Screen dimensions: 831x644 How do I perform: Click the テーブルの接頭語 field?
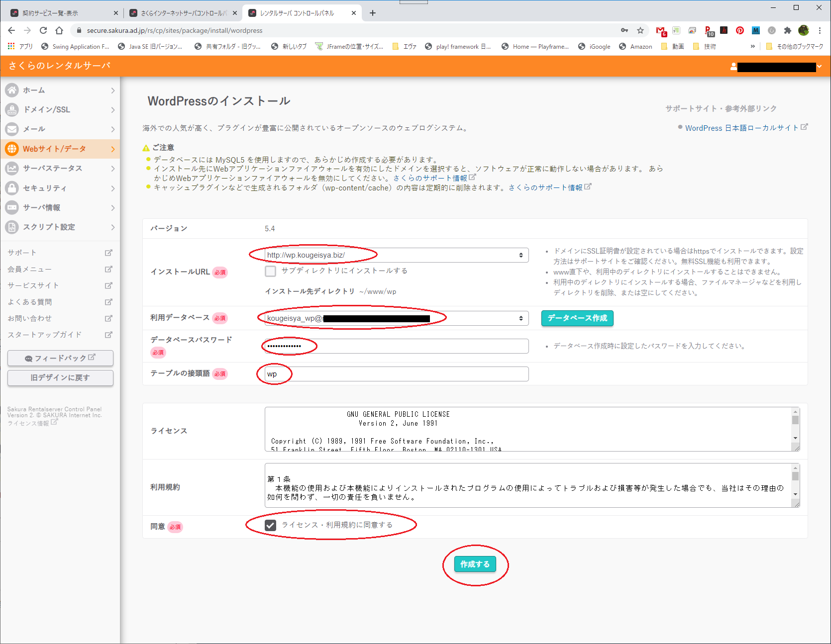(397, 374)
